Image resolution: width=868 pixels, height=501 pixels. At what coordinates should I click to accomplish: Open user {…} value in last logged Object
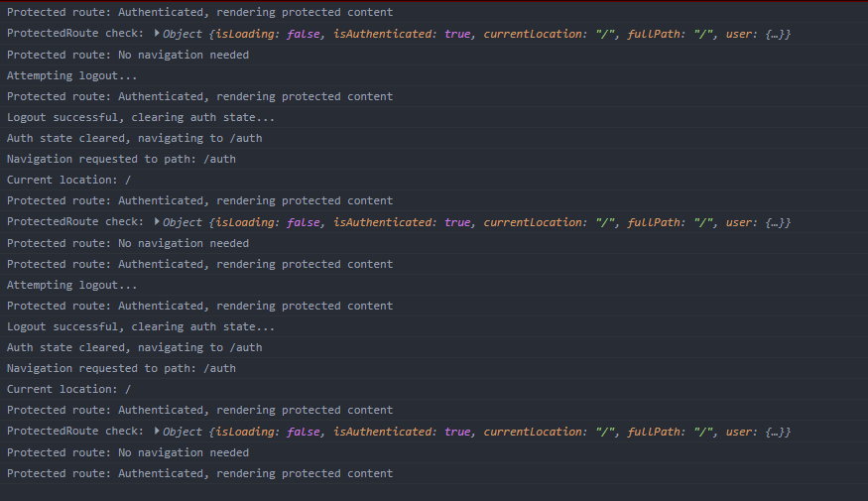[778, 432]
